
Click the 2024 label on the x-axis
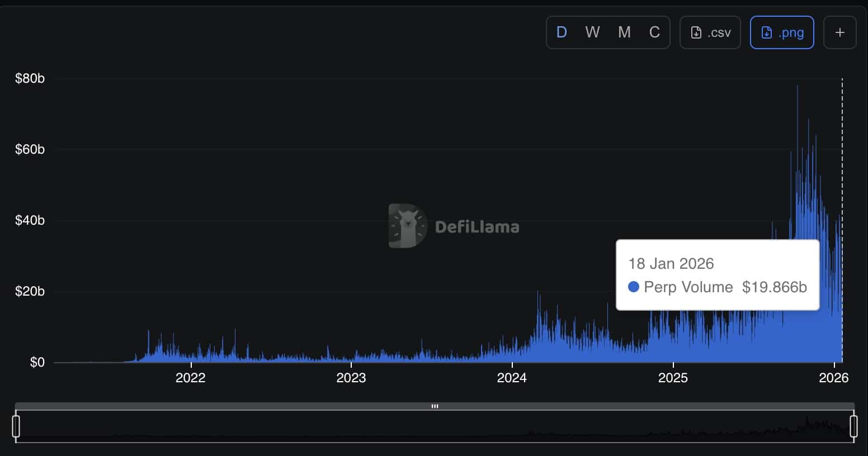(x=512, y=378)
